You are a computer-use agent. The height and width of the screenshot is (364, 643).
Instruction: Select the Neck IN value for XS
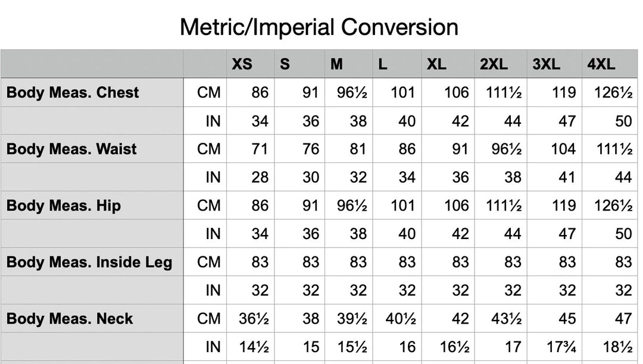click(254, 347)
